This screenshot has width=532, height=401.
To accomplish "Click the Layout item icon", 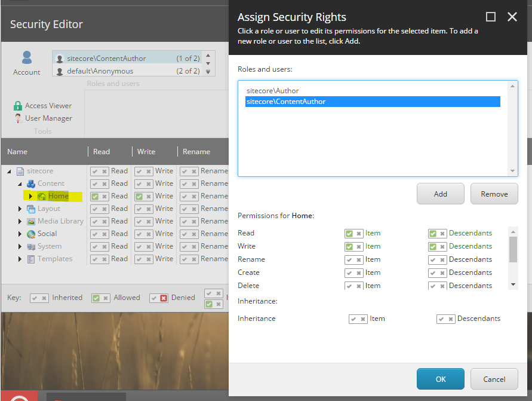I will (x=31, y=209).
